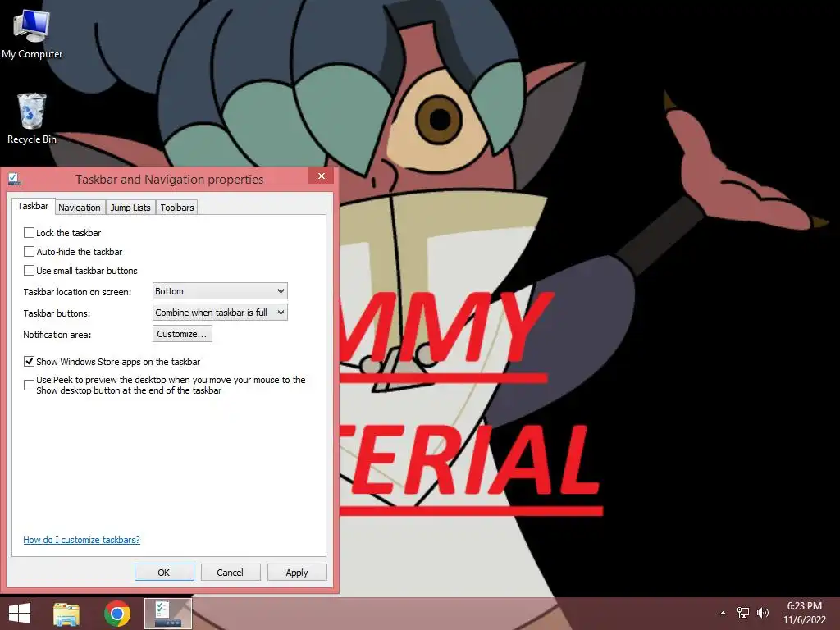Open the My Computer desktop icon
Viewport: 840px width, 630px height.
[32, 34]
